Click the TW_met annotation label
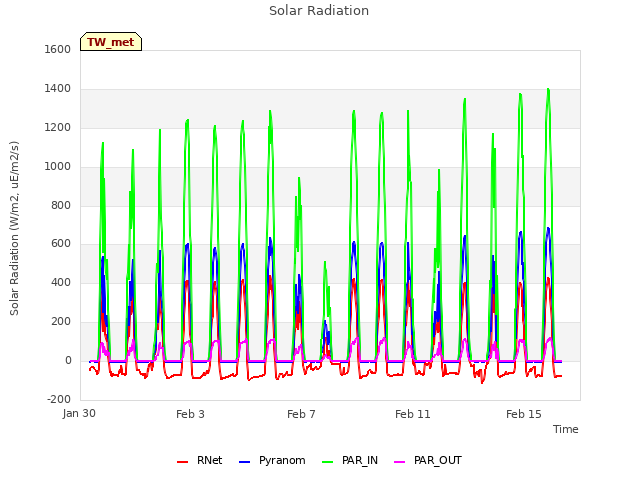The image size is (640, 480). coord(111,42)
